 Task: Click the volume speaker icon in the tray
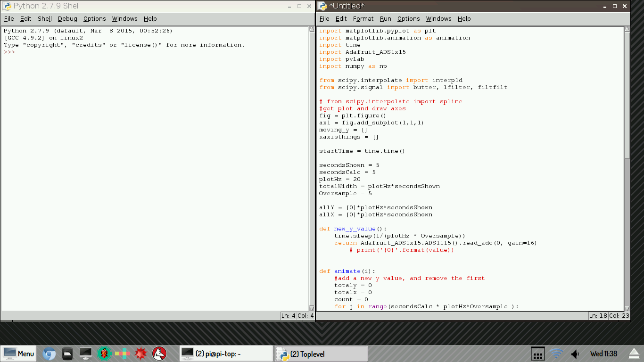click(575, 354)
